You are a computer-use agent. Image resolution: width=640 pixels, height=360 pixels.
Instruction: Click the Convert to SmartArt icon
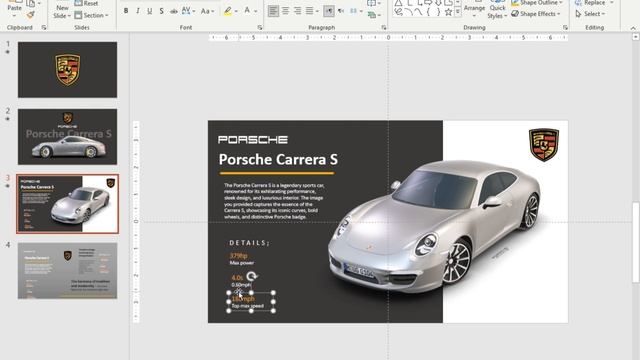point(373,15)
